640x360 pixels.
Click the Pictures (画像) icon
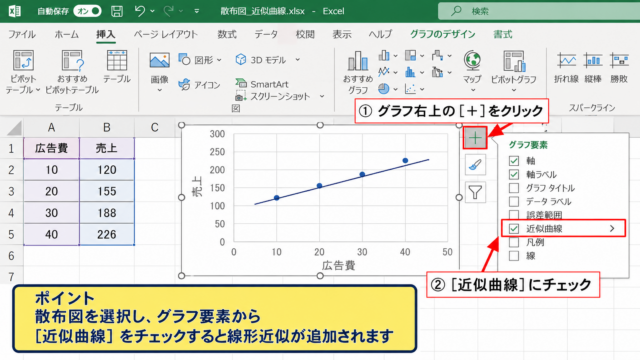pyautogui.click(x=159, y=61)
